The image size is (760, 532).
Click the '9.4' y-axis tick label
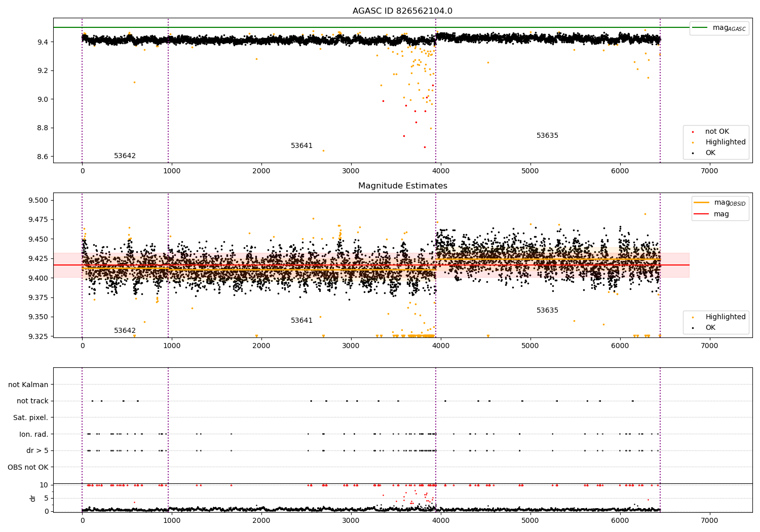(43, 42)
